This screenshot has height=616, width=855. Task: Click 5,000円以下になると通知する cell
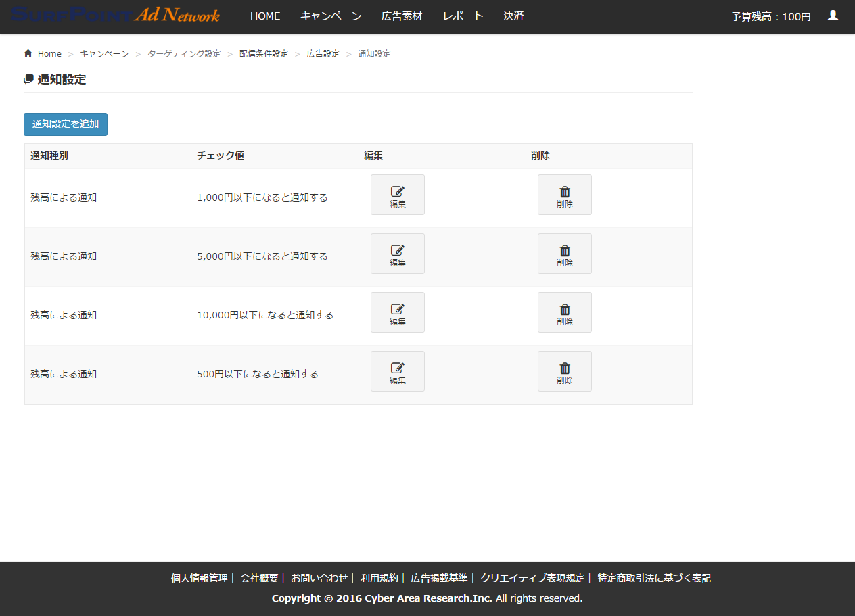pyautogui.click(x=262, y=256)
